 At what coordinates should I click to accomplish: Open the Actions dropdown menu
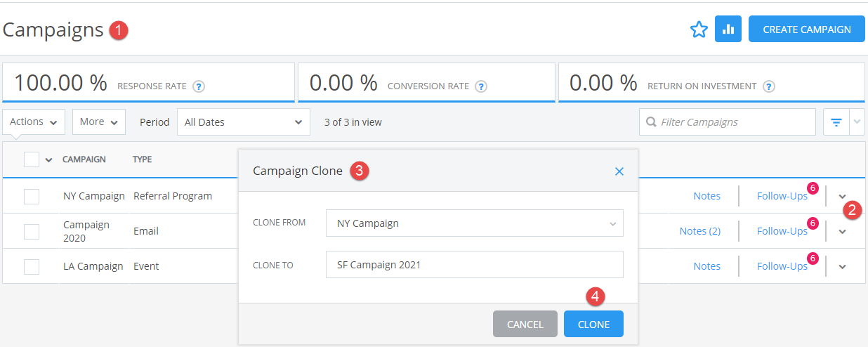tap(34, 122)
